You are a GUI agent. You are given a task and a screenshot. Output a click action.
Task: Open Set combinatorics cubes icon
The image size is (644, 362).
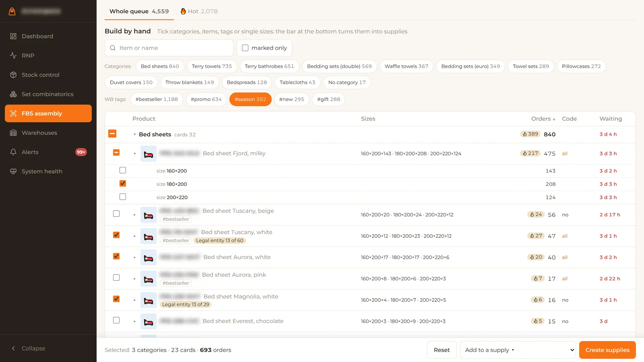[x=13, y=94]
